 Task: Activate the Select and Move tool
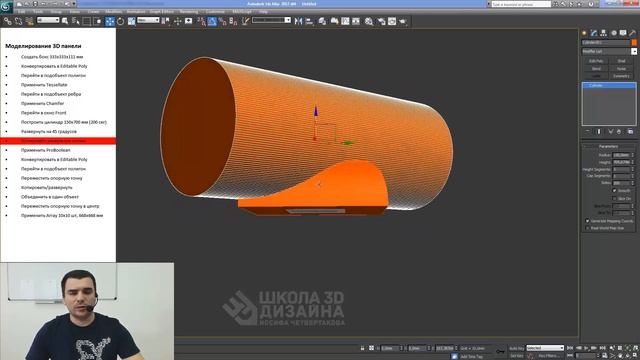pos(110,21)
